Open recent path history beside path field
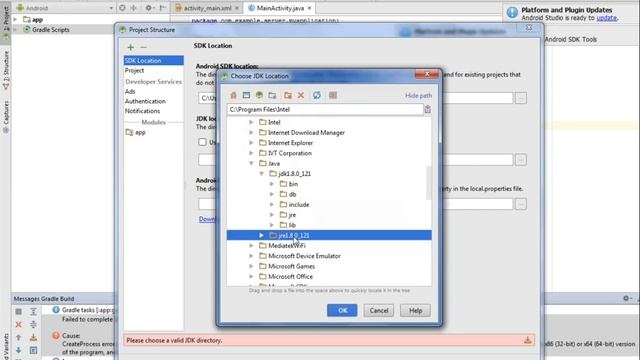The width and height of the screenshot is (640, 360). coord(427,109)
